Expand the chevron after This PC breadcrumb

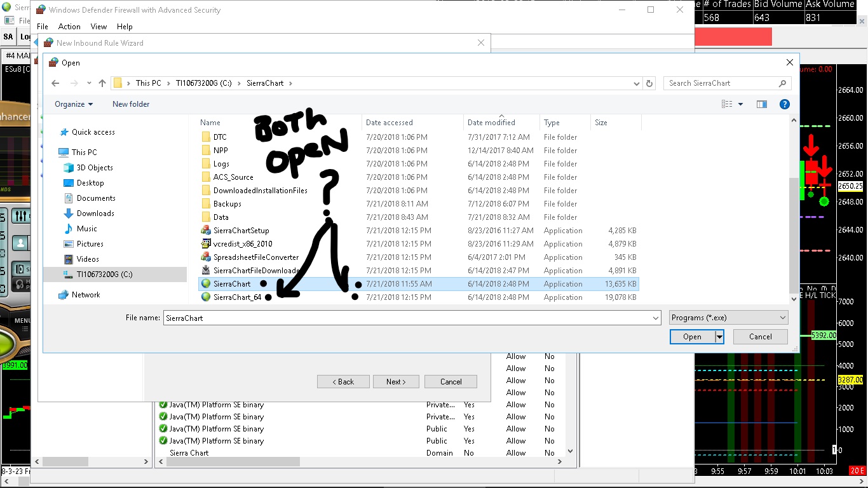pyautogui.click(x=168, y=83)
